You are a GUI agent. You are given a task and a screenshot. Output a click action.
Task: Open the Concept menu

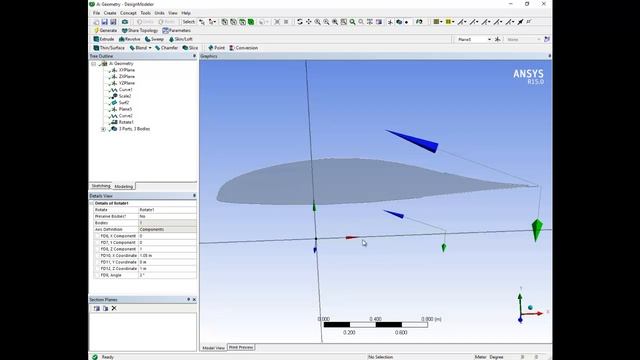click(x=128, y=13)
